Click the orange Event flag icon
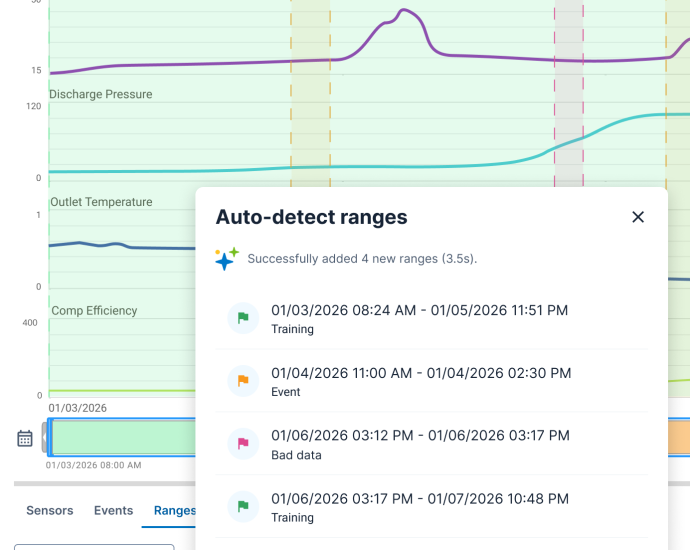Image resolution: width=690 pixels, height=550 pixels. [x=243, y=381]
